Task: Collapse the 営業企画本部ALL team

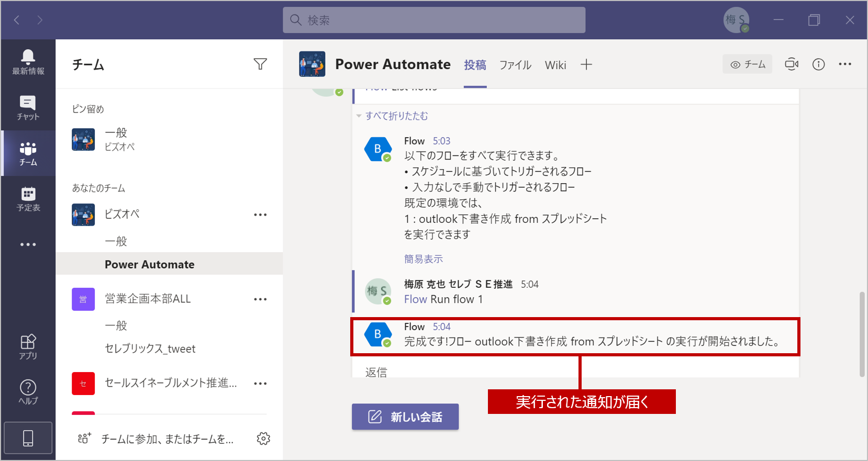Action: (x=148, y=299)
